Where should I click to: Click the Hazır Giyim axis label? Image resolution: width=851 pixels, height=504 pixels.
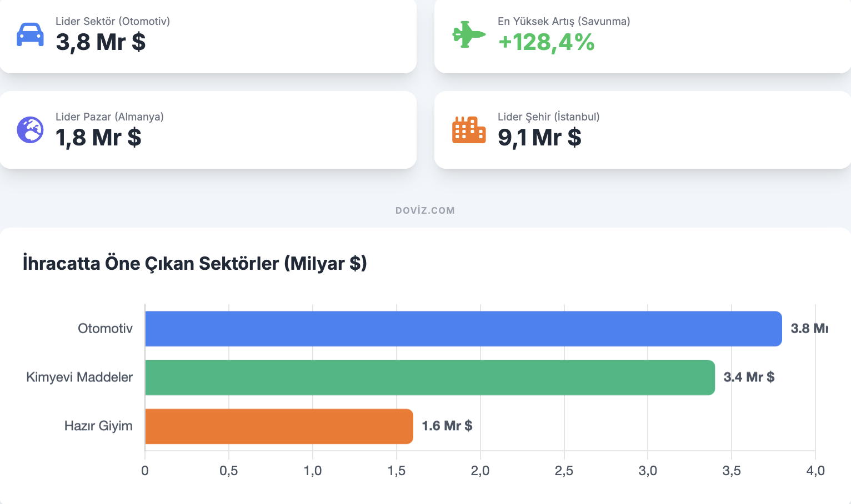(98, 426)
